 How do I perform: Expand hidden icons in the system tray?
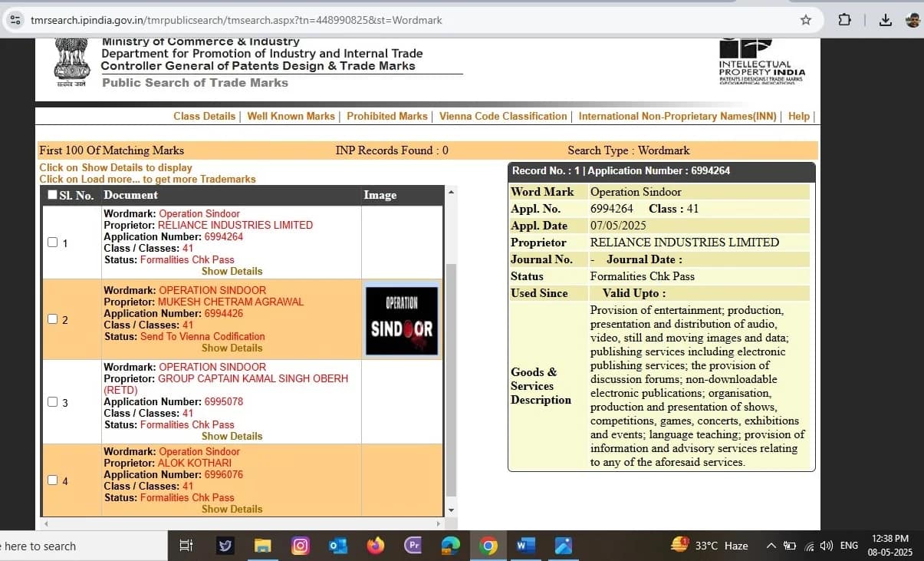[771, 546]
